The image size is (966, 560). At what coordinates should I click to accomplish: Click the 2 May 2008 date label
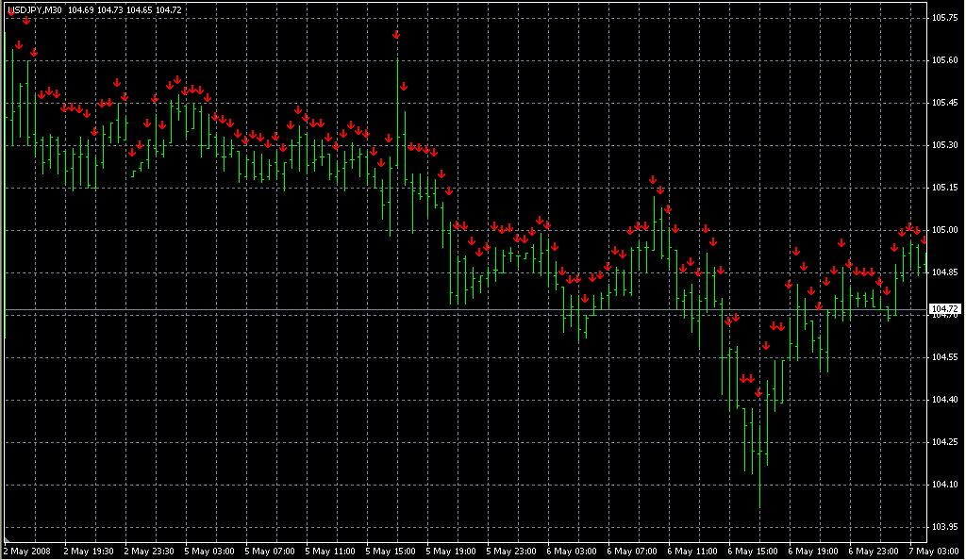click(x=26, y=550)
